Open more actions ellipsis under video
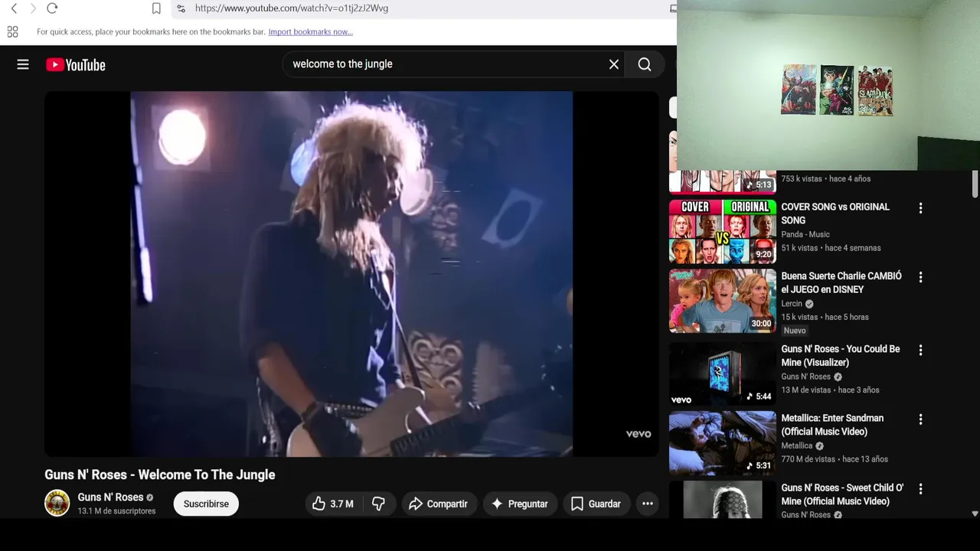 point(648,504)
